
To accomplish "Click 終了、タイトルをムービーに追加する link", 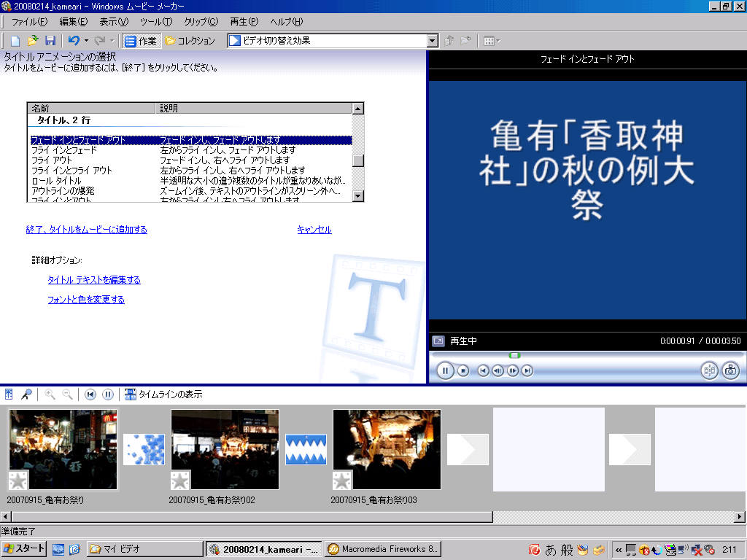I will [86, 230].
